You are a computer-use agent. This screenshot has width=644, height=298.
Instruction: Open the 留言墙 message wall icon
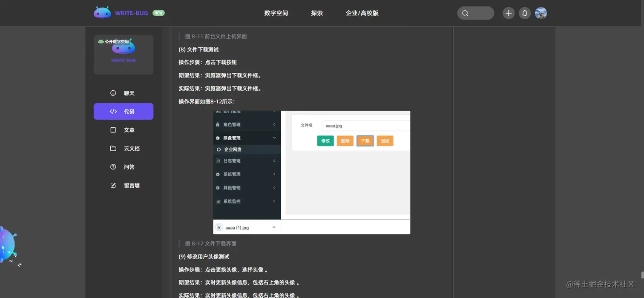pyautogui.click(x=113, y=185)
